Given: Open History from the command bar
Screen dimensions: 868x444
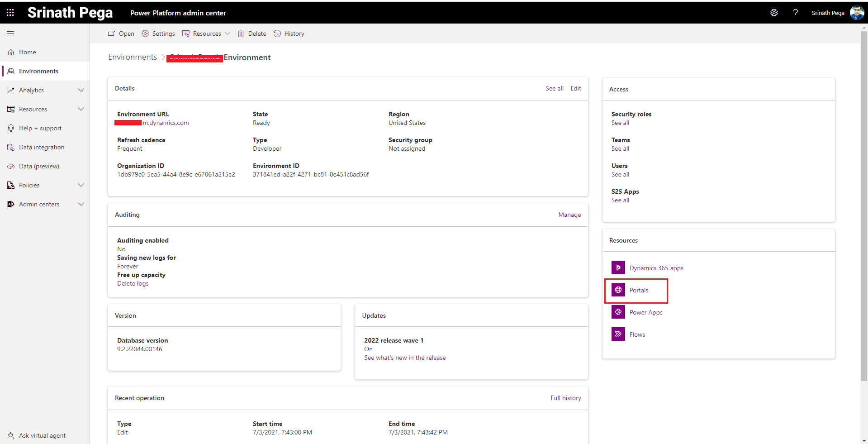Looking at the screenshot, I should click(x=289, y=33).
